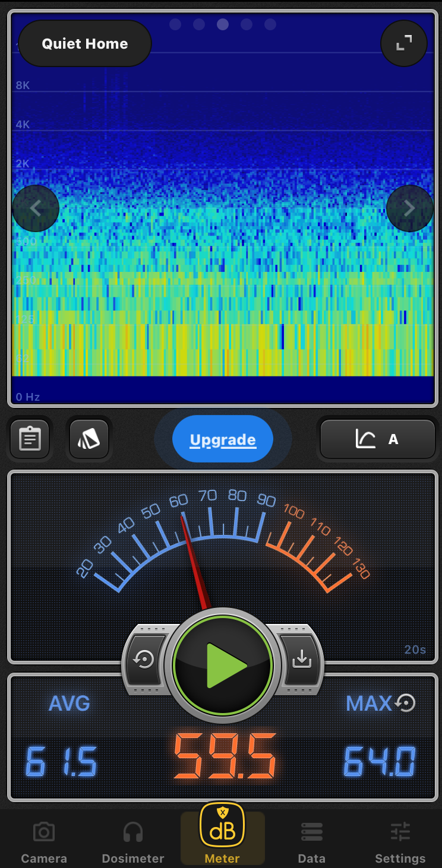Start measuring with green play button
Image resolution: width=442 pixels, height=868 pixels.
[x=223, y=665]
